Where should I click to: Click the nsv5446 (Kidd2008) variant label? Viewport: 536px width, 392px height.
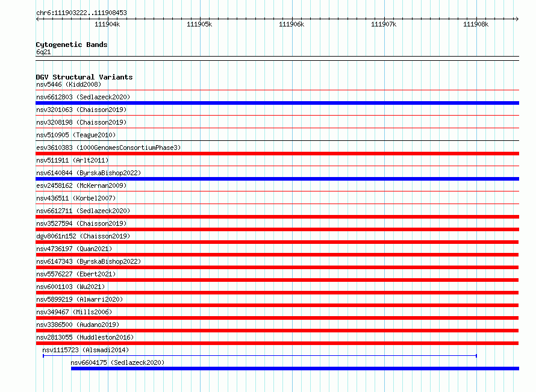pyautogui.click(x=69, y=84)
